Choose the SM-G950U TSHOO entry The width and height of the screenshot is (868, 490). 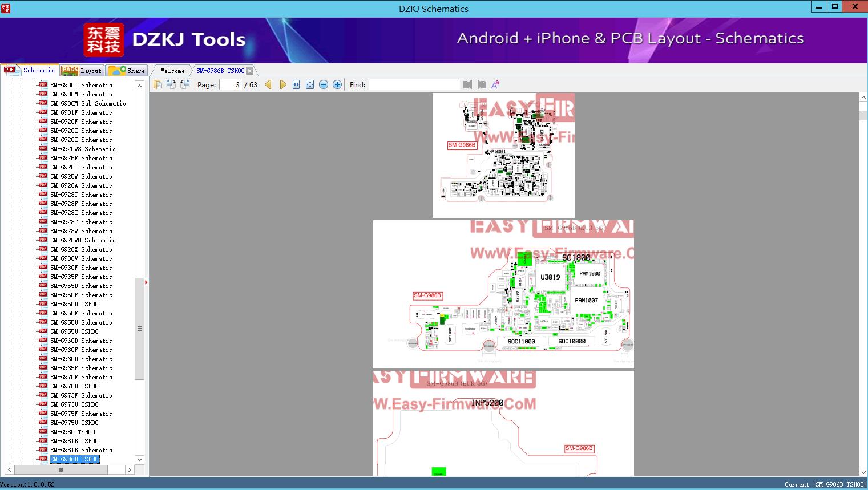click(x=74, y=304)
